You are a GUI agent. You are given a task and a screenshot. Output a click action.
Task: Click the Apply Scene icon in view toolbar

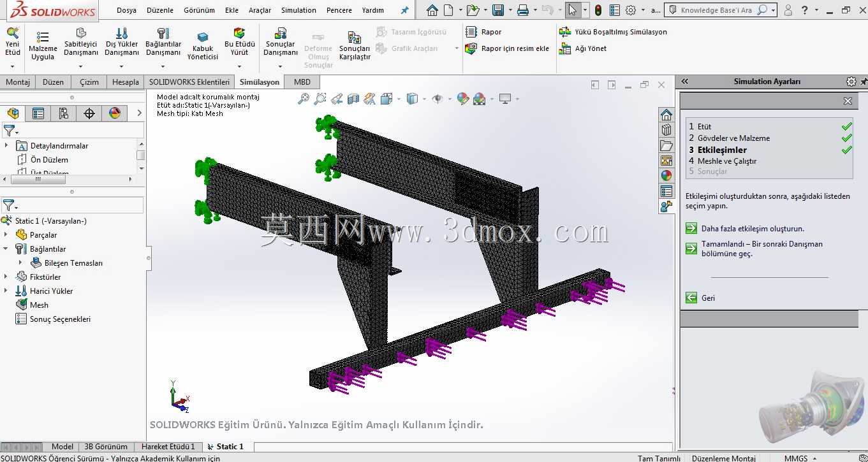point(480,99)
